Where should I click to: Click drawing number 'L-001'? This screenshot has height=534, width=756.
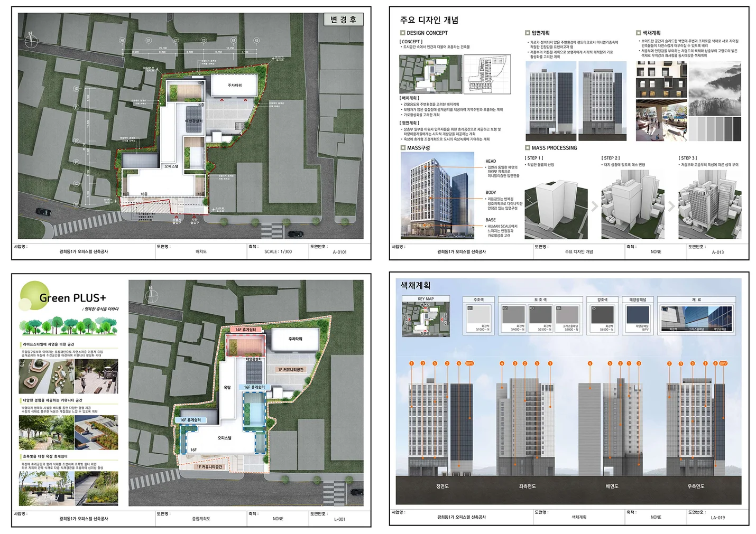pyautogui.click(x=340, y=519)
